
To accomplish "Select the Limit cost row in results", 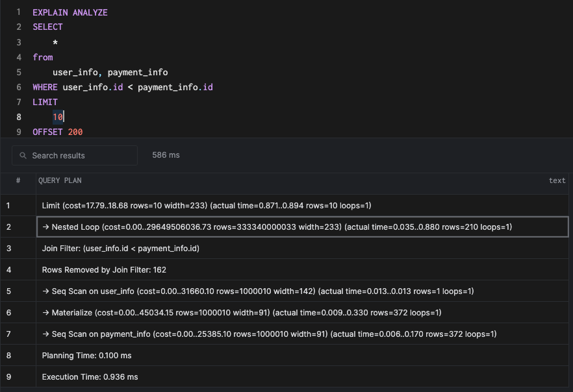I will 206,205.
